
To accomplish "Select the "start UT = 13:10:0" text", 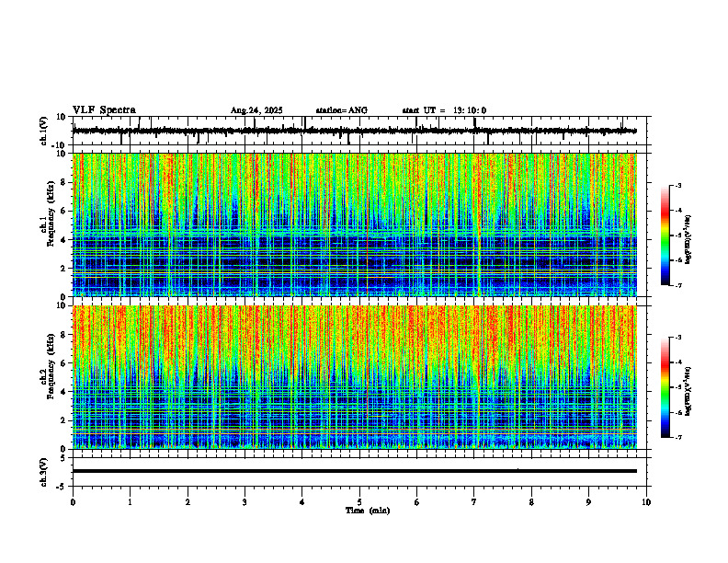I will pyautogui.click(x=444, y=110).
